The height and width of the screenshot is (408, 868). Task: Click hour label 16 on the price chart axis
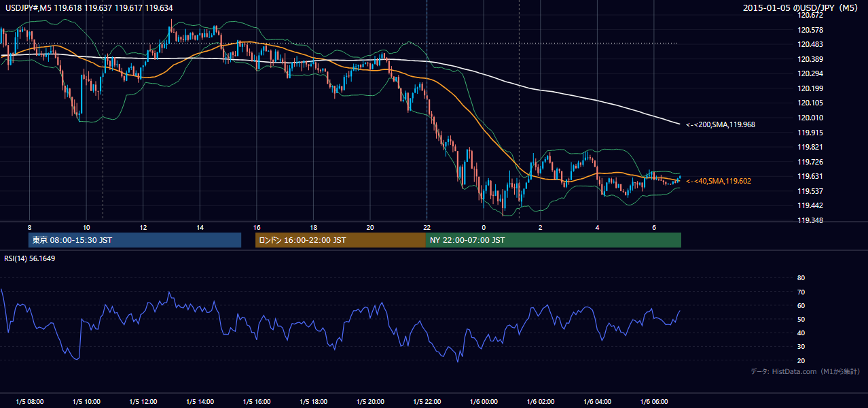pos(257,227)
